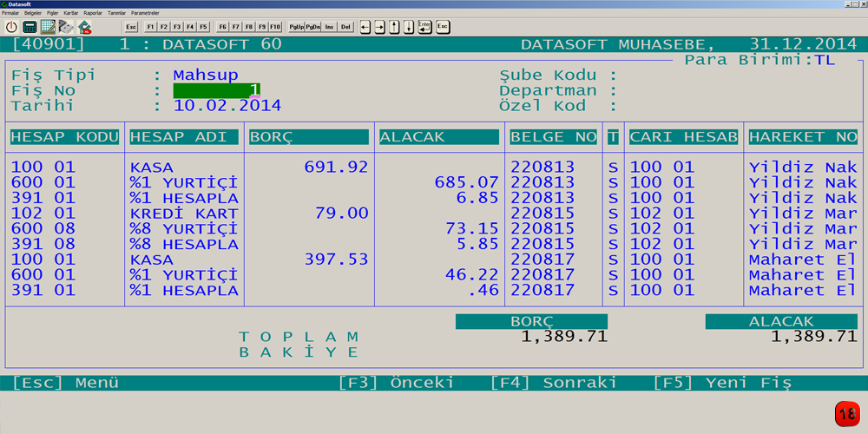The image size is (868, 434).
Task: Select the alacak value 6.85
Action: pos(477,198)
